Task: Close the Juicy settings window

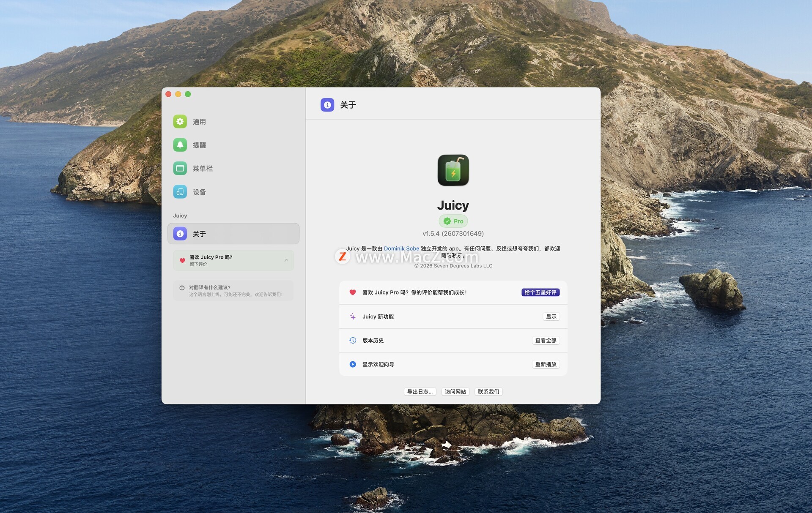Action: pos(168,94)
